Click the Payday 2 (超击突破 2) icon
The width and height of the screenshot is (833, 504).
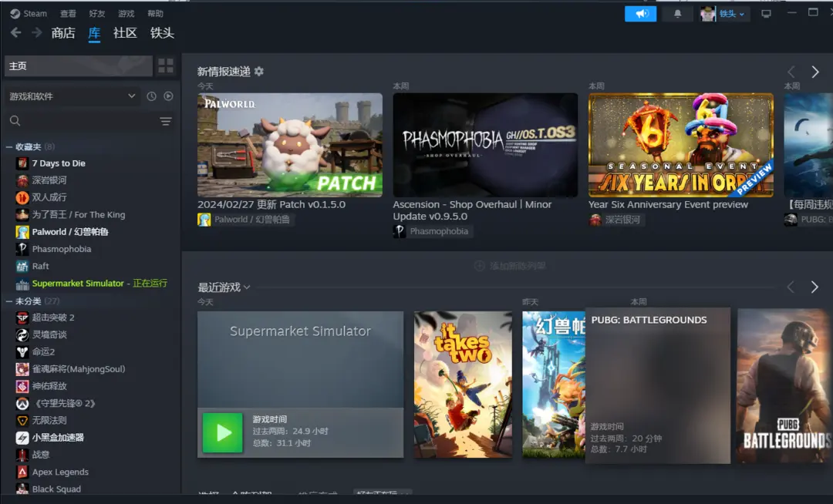point(22,318)
